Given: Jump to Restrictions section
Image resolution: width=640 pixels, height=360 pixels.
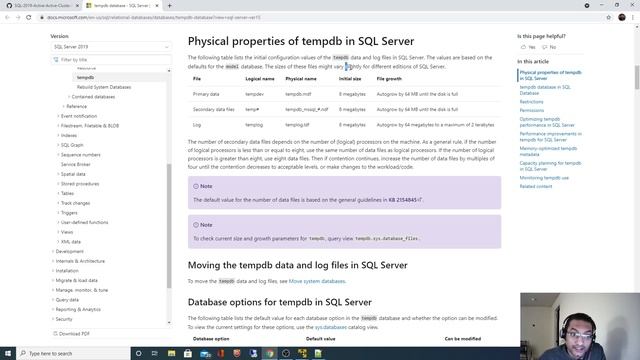Looking at the screenshot, I should tap(531, 102).
